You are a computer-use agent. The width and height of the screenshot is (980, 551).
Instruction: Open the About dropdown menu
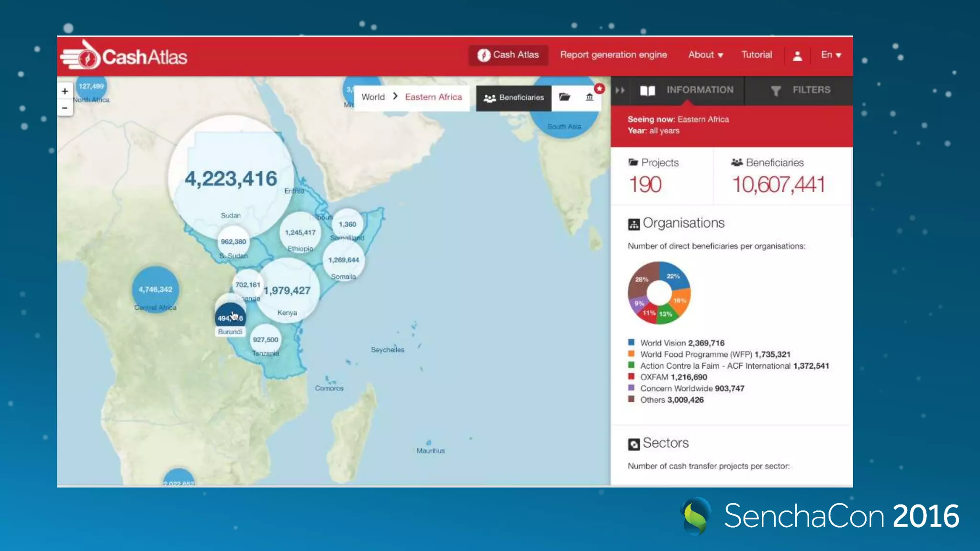tap(705, 55)
